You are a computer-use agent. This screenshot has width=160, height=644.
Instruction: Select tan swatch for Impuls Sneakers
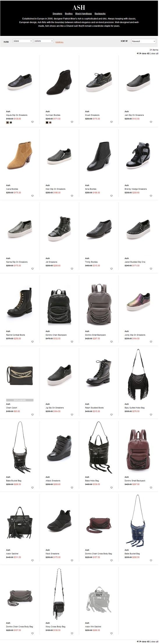8,122
